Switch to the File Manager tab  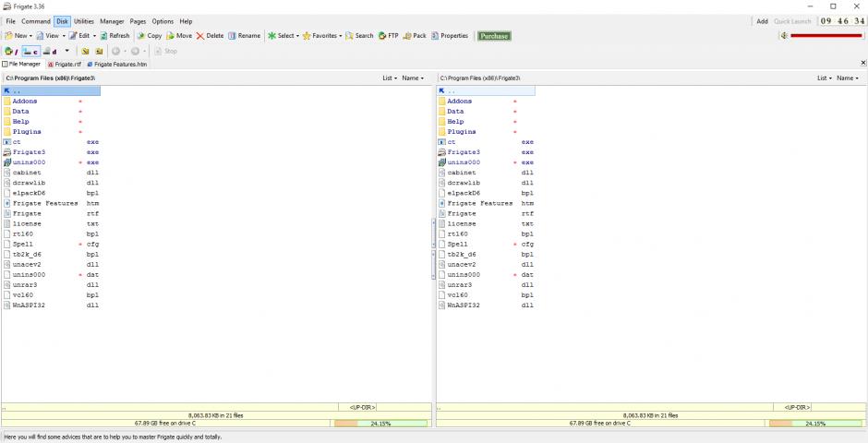click(x=21, y=65)
